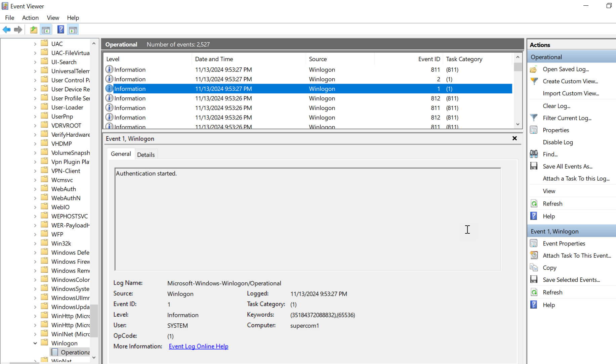Switch to the Details tab
Viewport: 616px width, 364px height.
tap(146, 154)
